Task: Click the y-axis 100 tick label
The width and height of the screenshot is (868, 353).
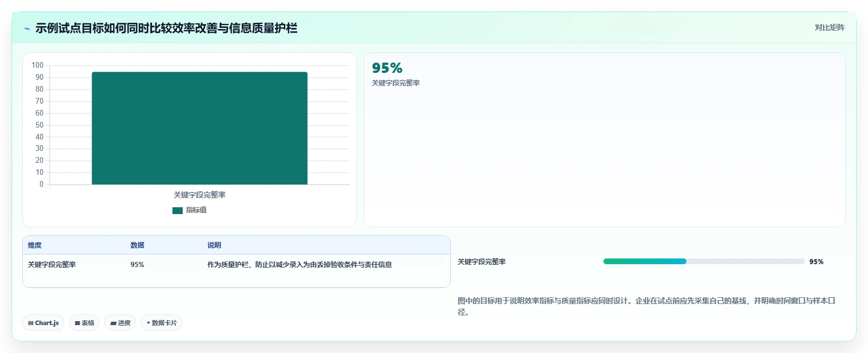Action: coord(38,65)
